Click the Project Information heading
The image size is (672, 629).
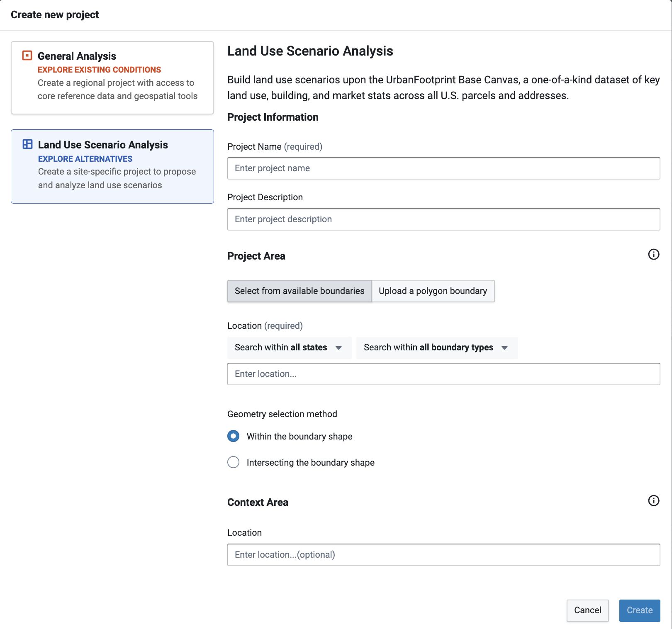tap(273, 117)
